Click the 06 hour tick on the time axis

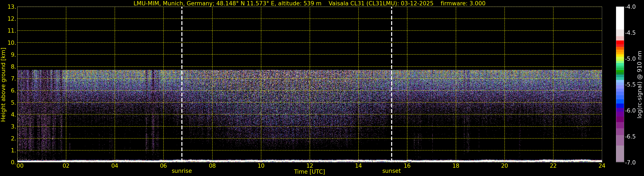[163, 166]
